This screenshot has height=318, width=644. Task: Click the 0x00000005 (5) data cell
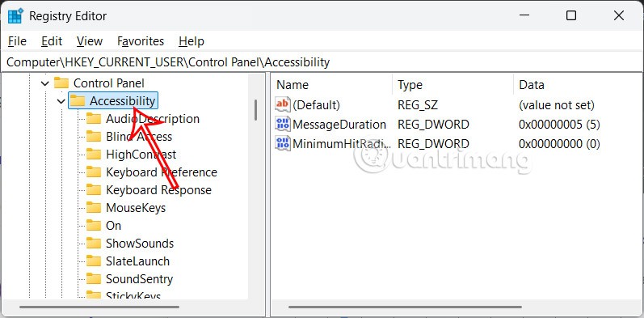559,125
